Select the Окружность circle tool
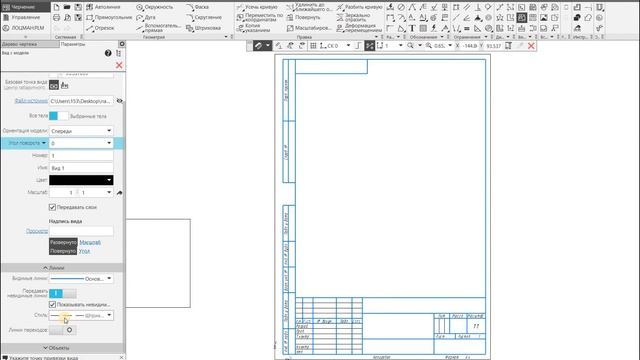 coord(154,7)
